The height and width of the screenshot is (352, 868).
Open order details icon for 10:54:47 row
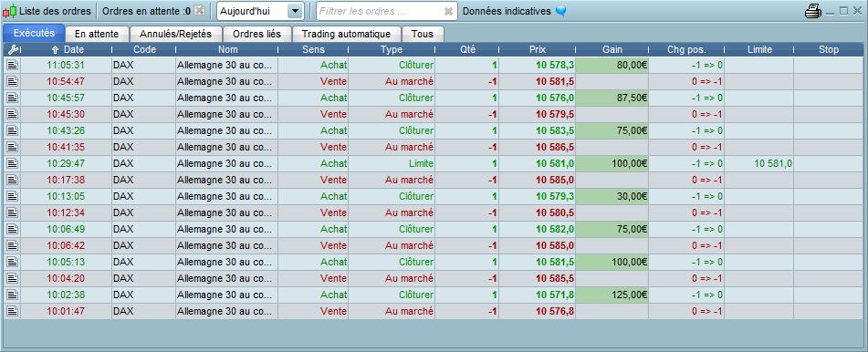[12, 81]
